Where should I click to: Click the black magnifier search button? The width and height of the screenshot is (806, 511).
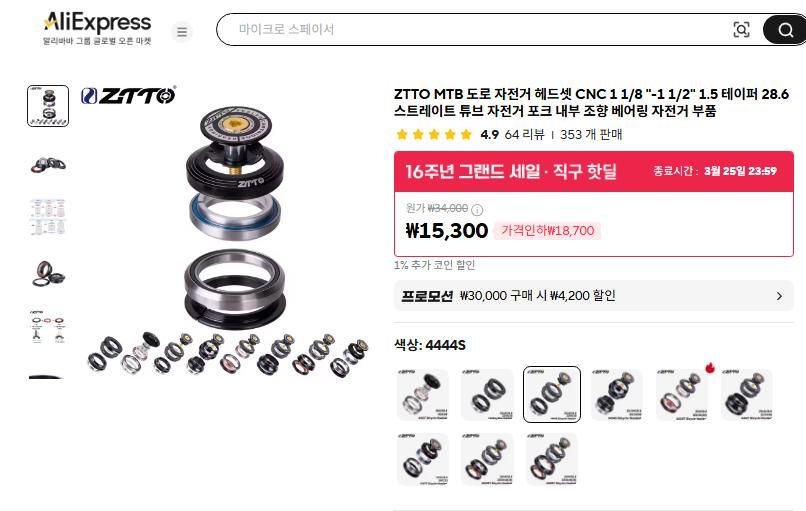click(x=784, y=30)
